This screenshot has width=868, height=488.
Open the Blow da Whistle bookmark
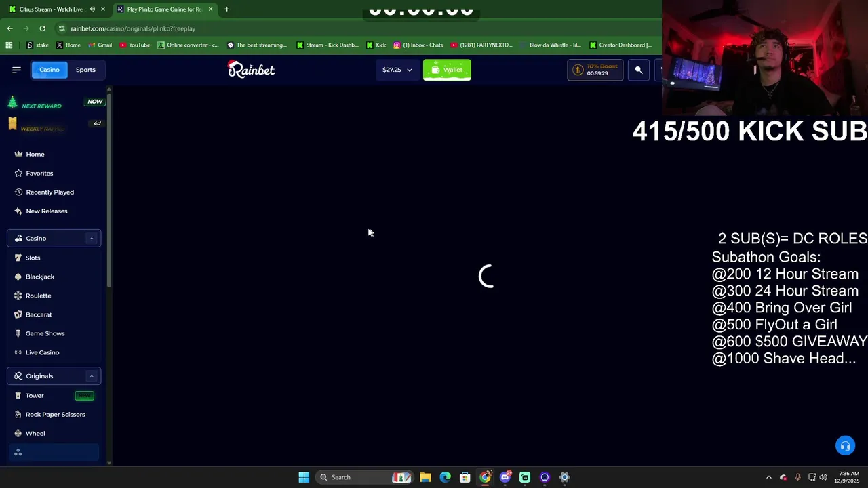point(549,45)
